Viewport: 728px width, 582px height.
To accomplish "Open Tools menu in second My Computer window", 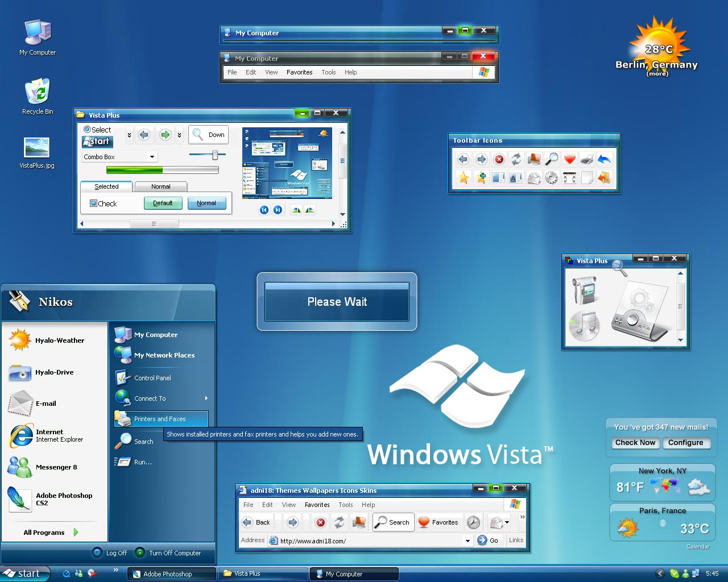I will point(328,72).
